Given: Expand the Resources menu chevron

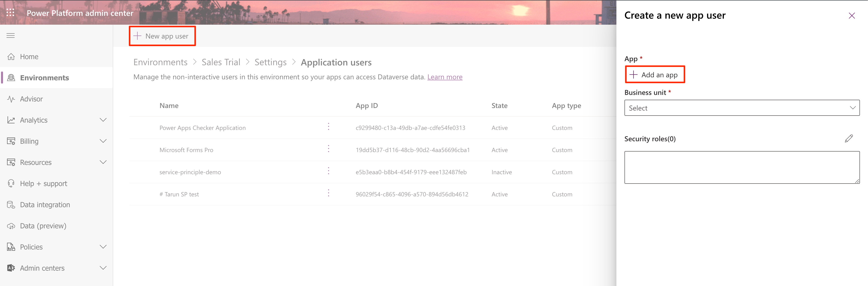Looking at the screenshot, I should [x=103, y=162].
